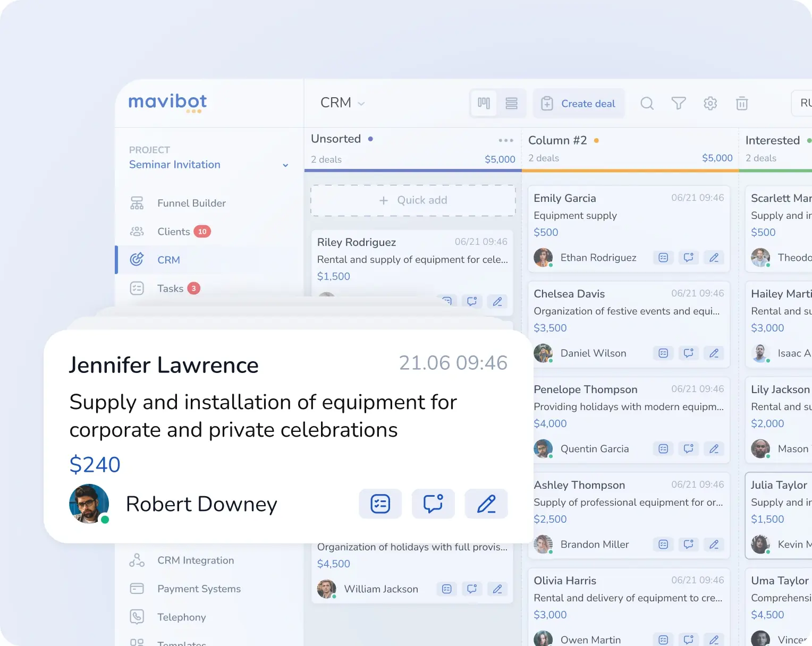The image size is (812, 646).
Task: Open CRM Integration sidebar item
Action: click(196, 560)
